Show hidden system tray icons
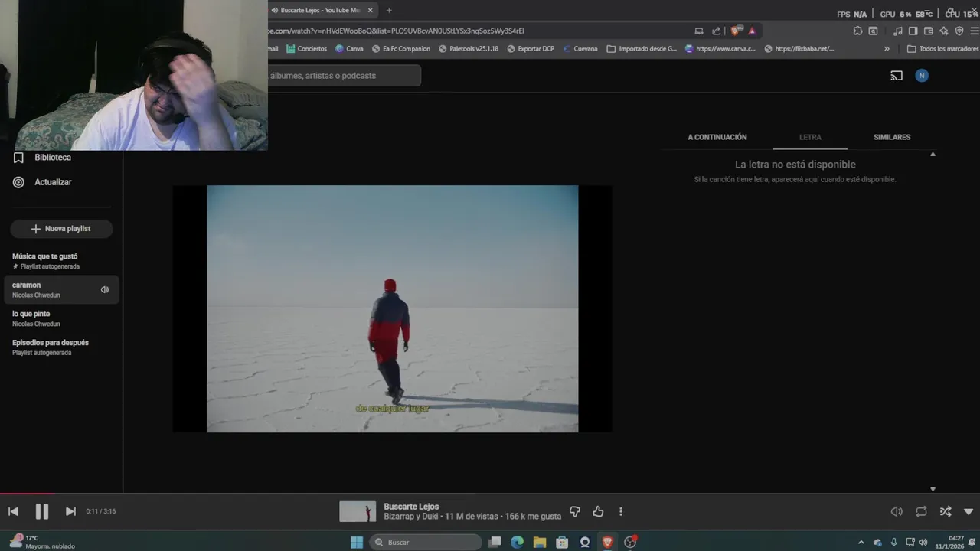The height and width of the screenshot is (551, 980). click(x=861, y=542)
